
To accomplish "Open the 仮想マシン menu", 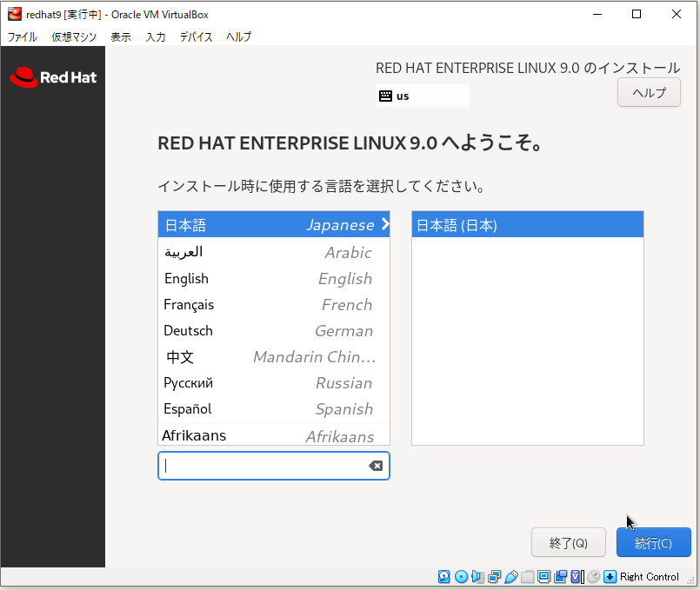I will coord(74,36).
